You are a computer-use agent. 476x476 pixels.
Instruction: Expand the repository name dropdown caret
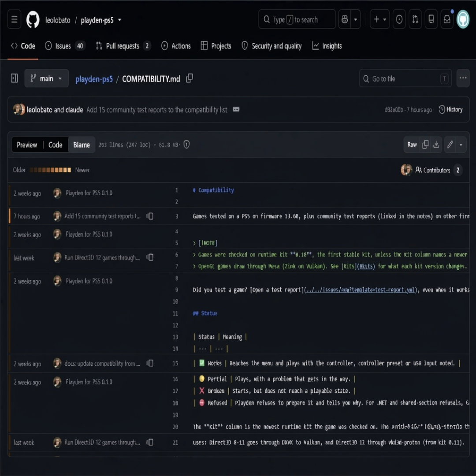119,20
